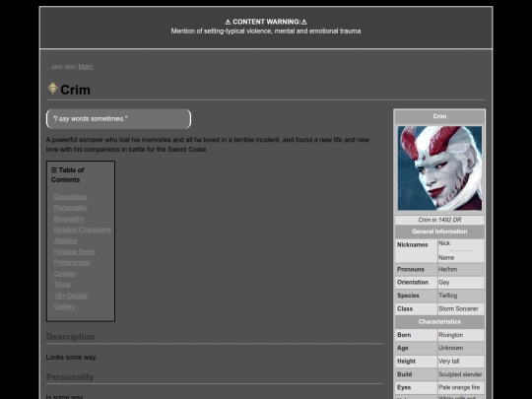This screenshot has width=532, height=399.
Task: Click the Crim title atop the infobox
Action: [x=439, y=116]
